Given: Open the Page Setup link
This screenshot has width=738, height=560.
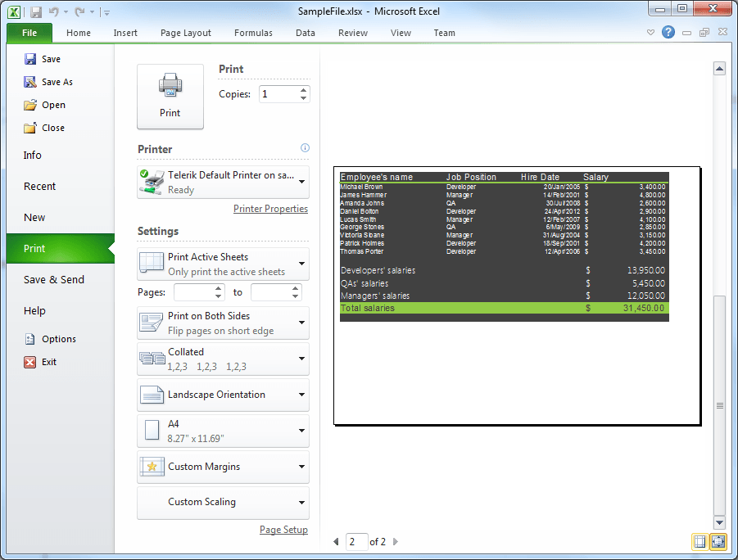Looking at the screenshot, I should click(283, 530).
